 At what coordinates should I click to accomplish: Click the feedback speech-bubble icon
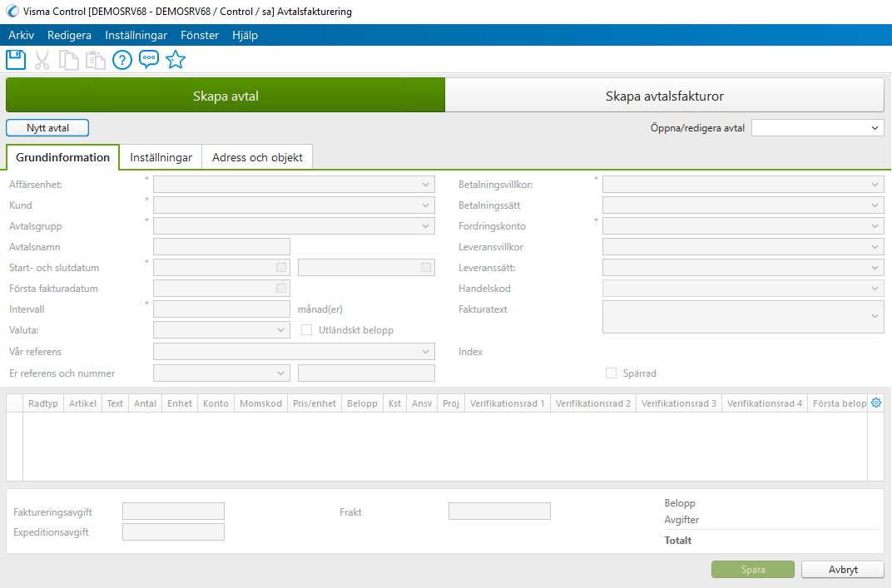pos(148,59)
